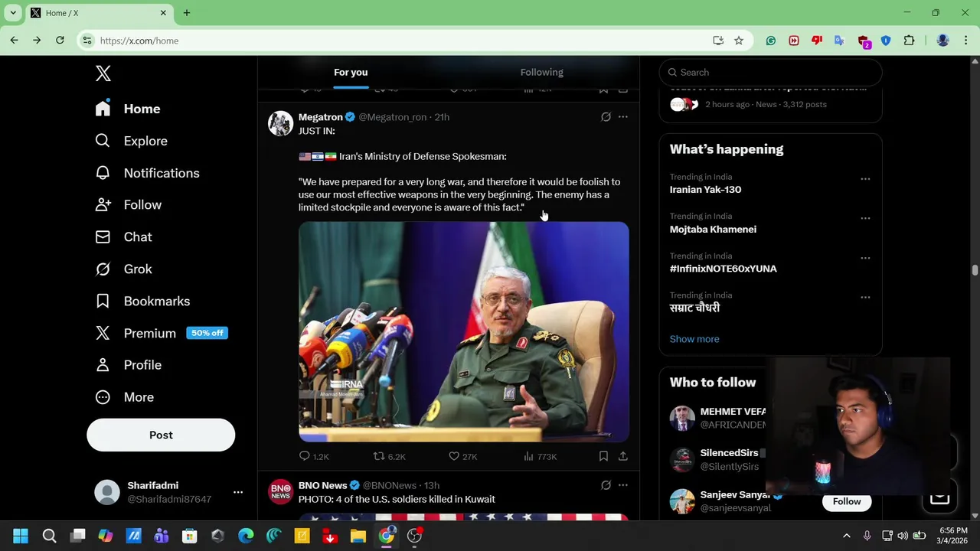The width and height of the screenshot is (980, 551).
Task: Open Grok from the sidebar
Action: coord(123,269)
